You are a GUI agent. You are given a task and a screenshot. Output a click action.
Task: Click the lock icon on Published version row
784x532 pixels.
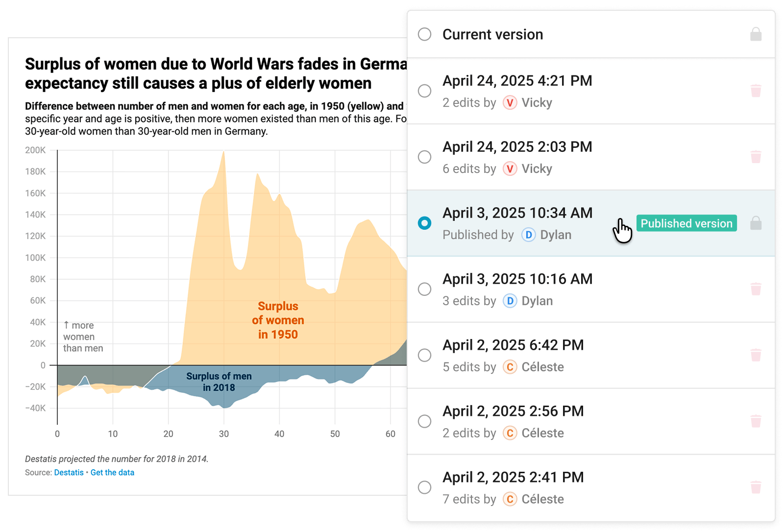click(x=756, y=223)
